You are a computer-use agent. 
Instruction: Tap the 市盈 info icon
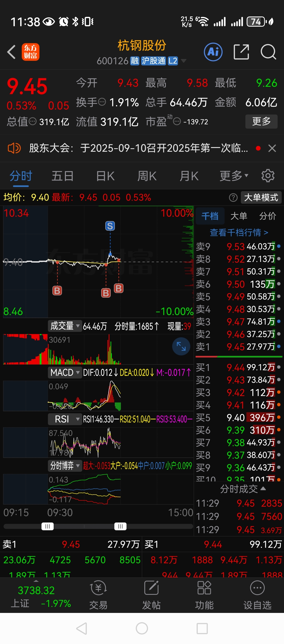click(177, 122)
